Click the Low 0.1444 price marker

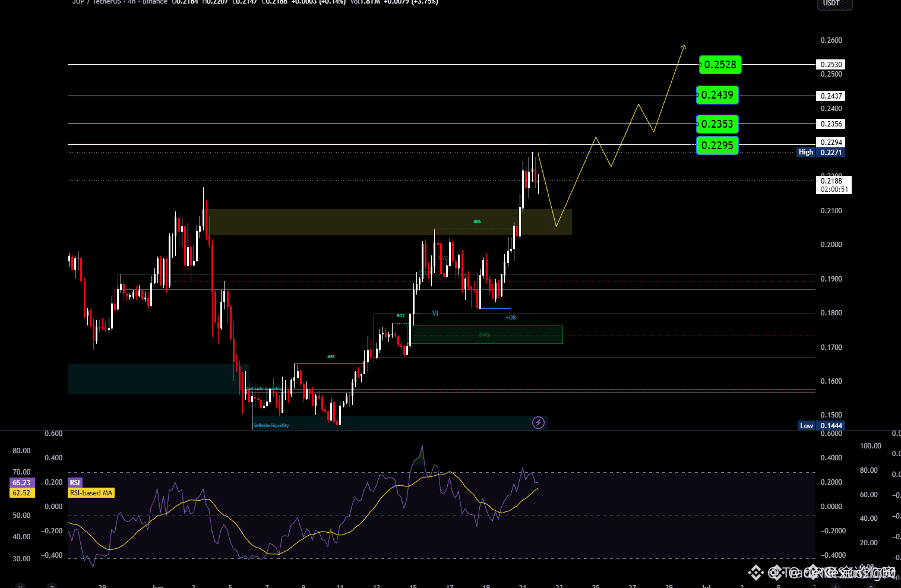pyautogui.click(x=821, y=426)
